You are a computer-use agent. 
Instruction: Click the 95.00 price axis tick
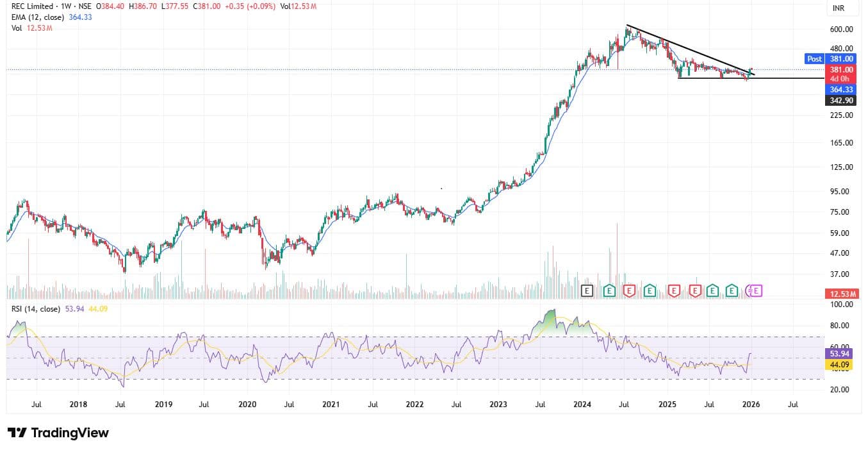[x=841, y=192]
